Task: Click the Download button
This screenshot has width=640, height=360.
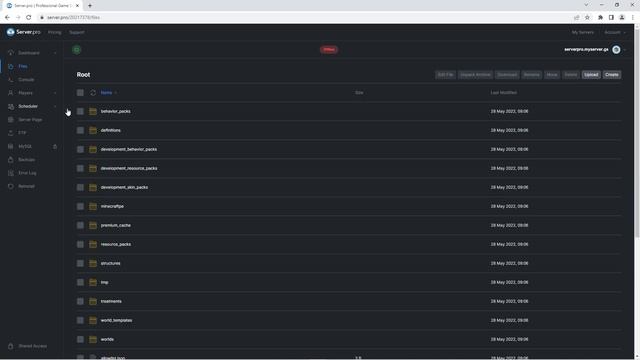Action: point(507,75)
